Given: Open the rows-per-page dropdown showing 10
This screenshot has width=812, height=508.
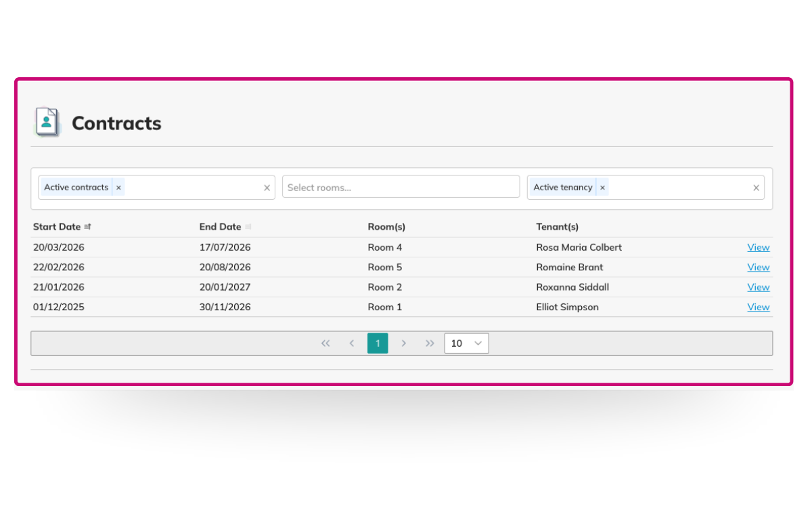Looking at the screenshot, I should [466, 343].
